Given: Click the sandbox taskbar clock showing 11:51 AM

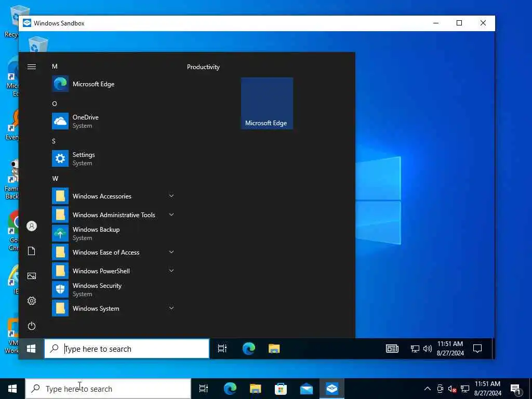Looking at the screenshot, I should coord(450,349).
